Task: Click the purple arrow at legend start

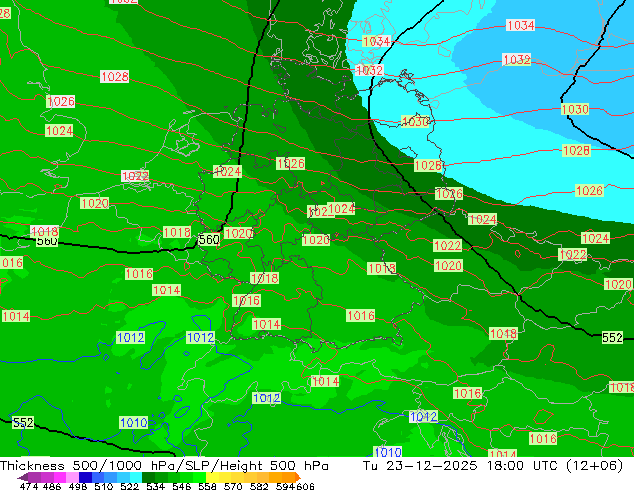Action: click(23, 477)
